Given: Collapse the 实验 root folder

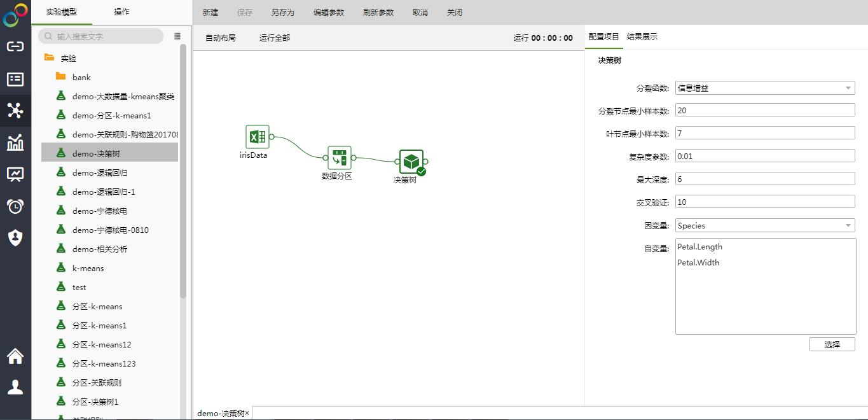Looking at the screenshot, I should [50, 58].
